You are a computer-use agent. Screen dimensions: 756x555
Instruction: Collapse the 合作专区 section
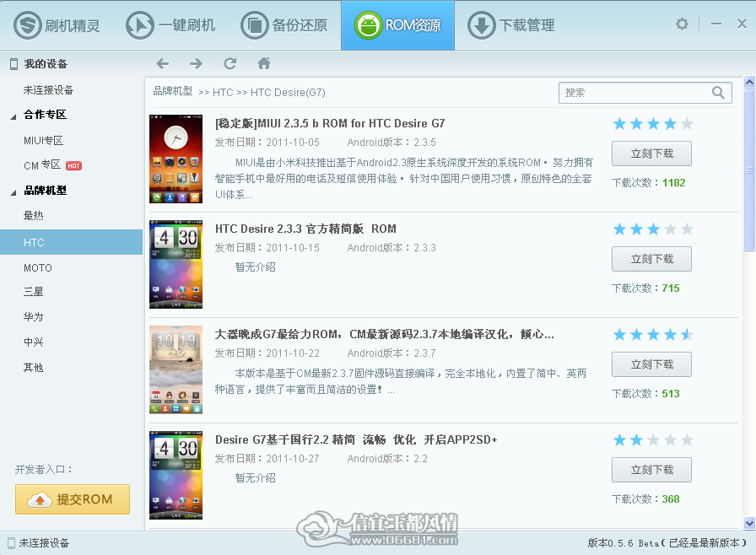point(13,116)
